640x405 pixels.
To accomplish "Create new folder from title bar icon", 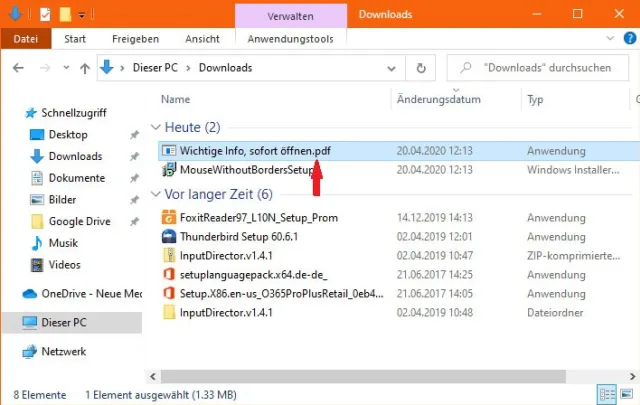I will pos(65,15).
